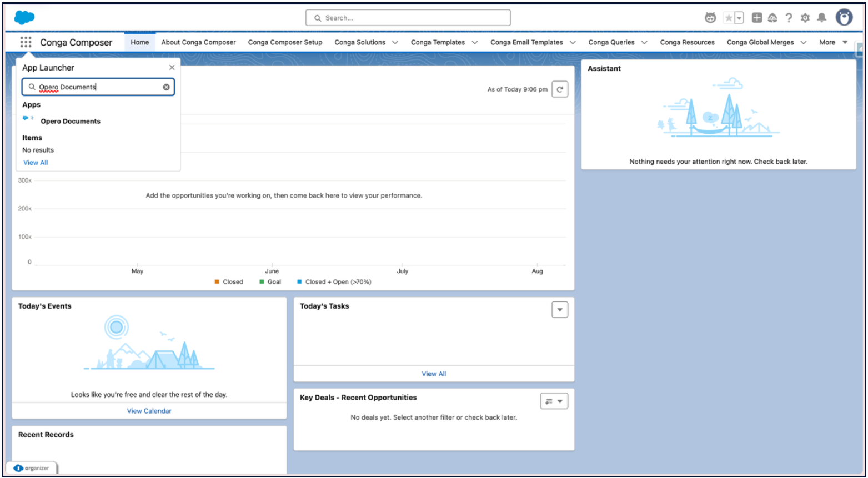868x478 pixels.
Task: Open Conga Email Templates tab
Action: [526, 42]
